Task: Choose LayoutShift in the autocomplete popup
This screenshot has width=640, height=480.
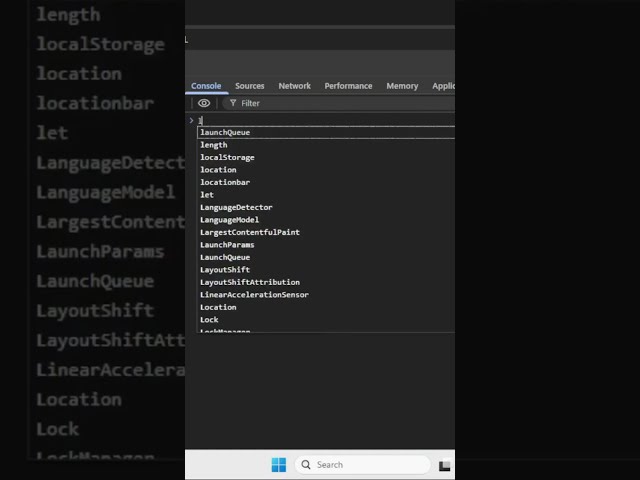Action: click(326, 269)
